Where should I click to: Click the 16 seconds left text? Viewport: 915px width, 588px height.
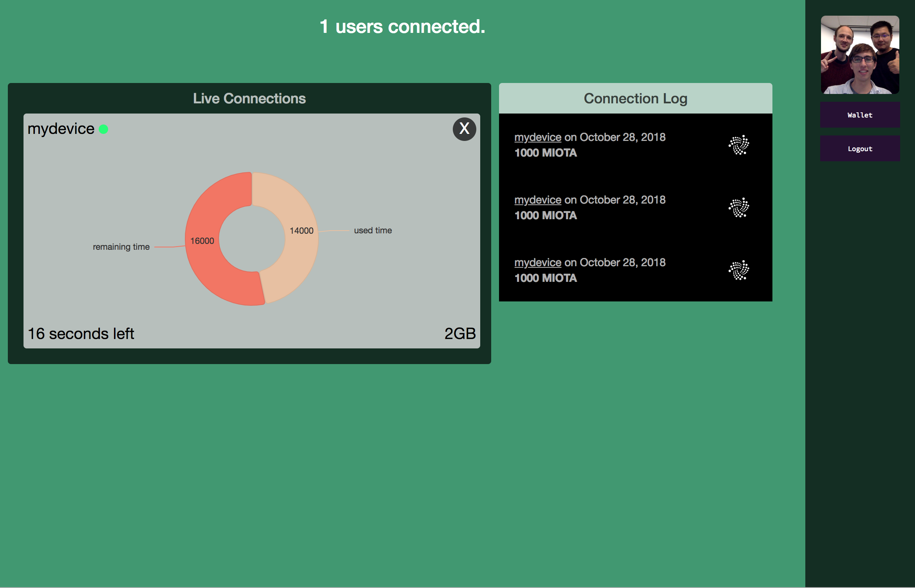pyautogui.click(x=81, y=334)
